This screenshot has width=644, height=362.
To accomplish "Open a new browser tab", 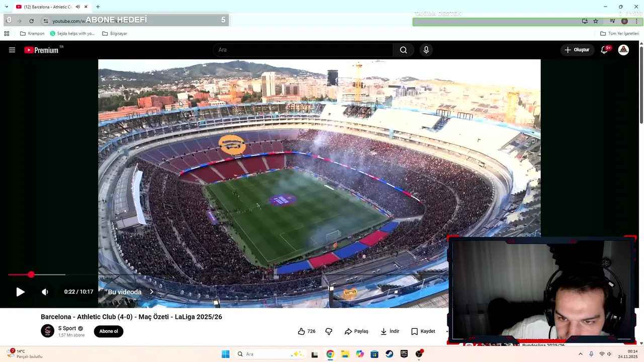I will tap(98, 7).
